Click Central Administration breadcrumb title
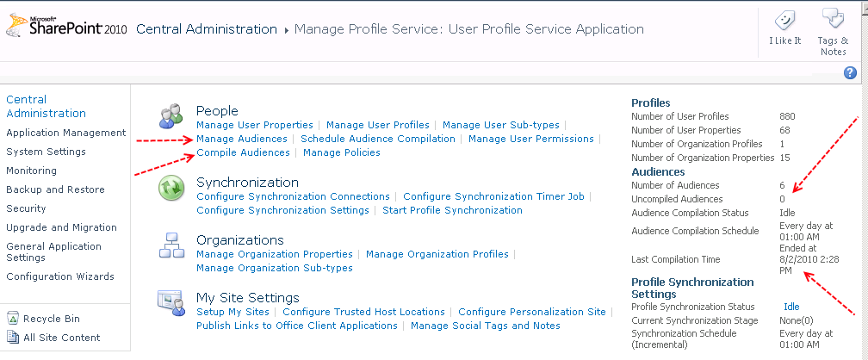This screenshot has height=360, width=868. (207, 29)
